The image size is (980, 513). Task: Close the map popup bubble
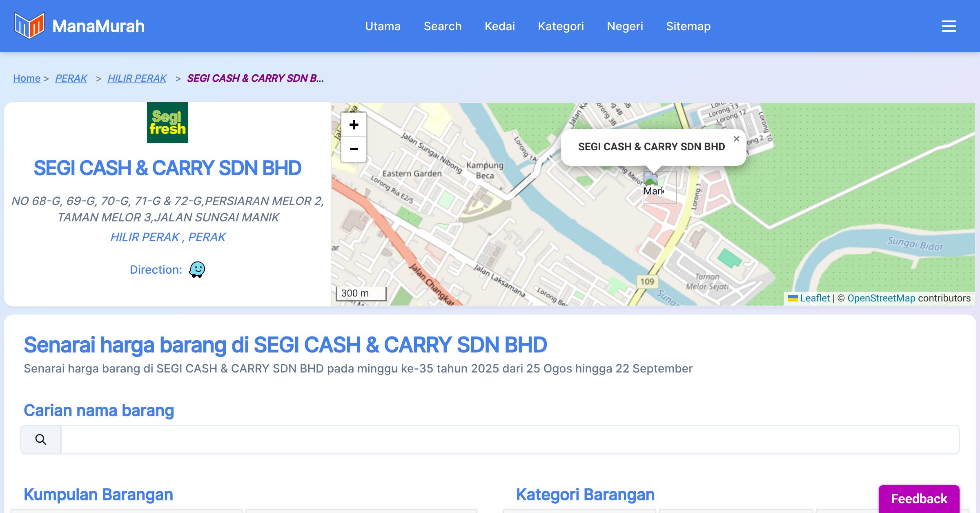pyautogui.click(x=736, y=139)
